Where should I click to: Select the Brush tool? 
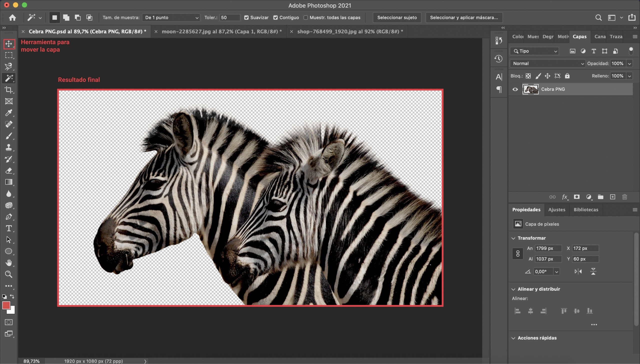[9, 136]
